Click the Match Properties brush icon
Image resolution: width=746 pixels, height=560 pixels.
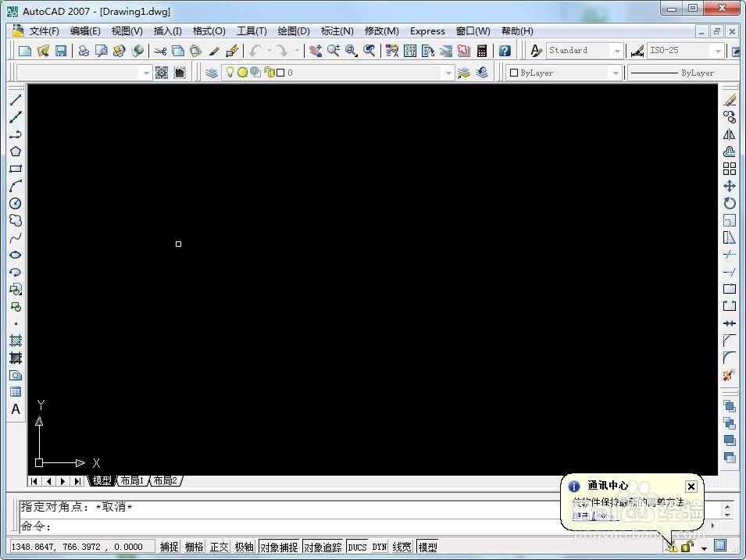click(214, 51)
